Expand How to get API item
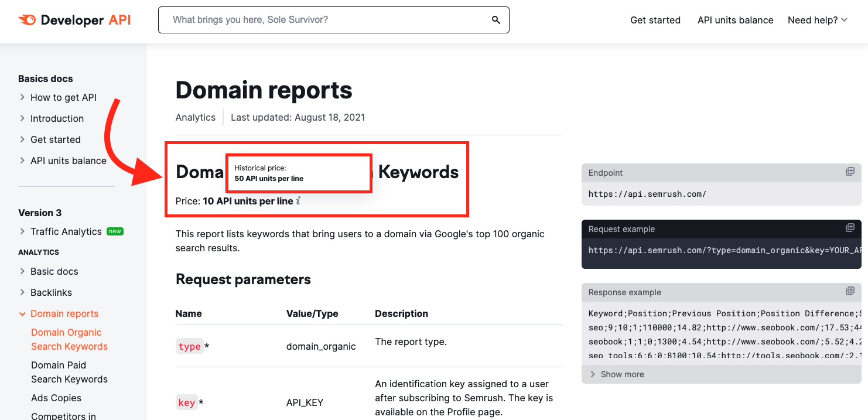 click(x=63, y=97)
